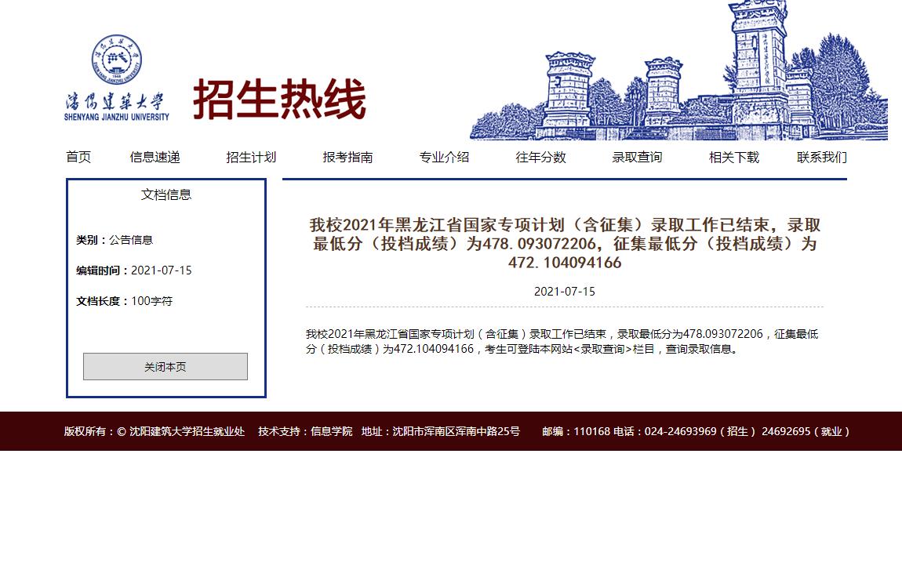View 往年分数 page
Screen dimensions: 902x588
[x=540, y=157]
